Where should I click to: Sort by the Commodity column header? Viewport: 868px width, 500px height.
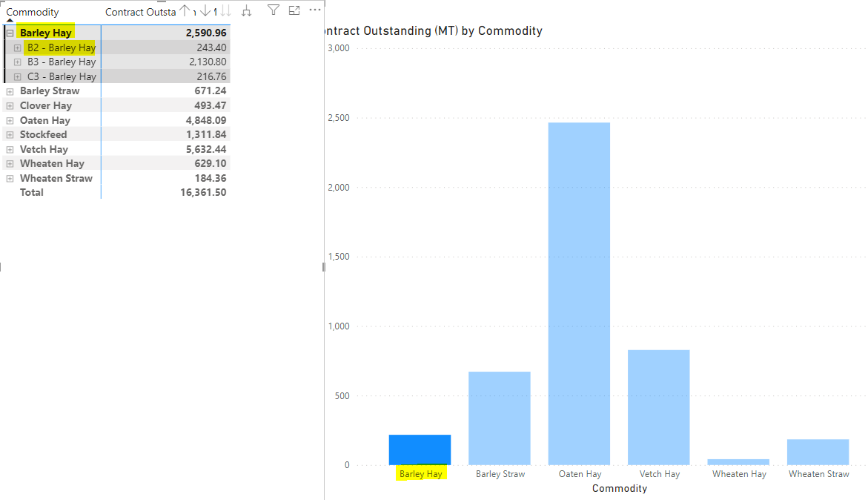(32, 12)
